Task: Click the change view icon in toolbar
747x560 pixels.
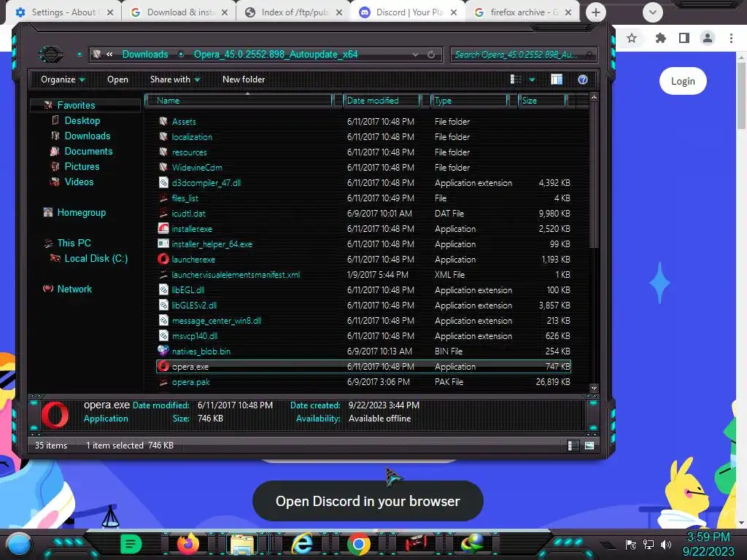Action: click(516, 79)
